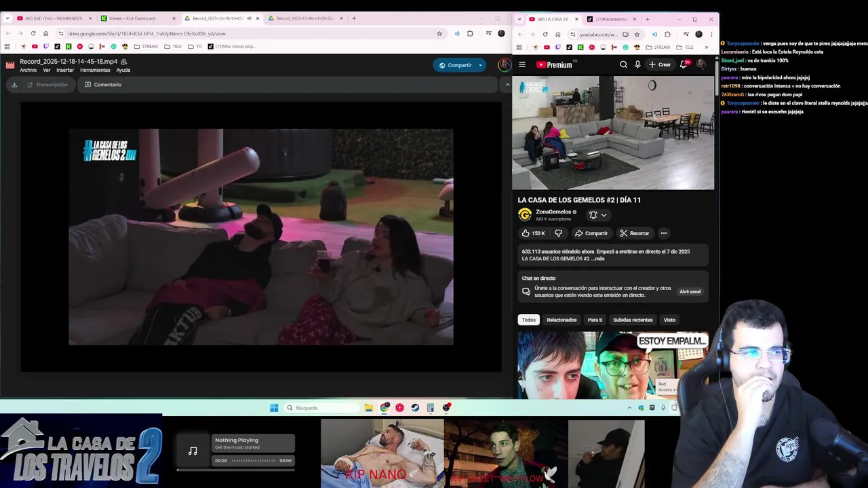Open the YO bookmarks folder in left Chrome
868x488 pixels.
(195, 47)
